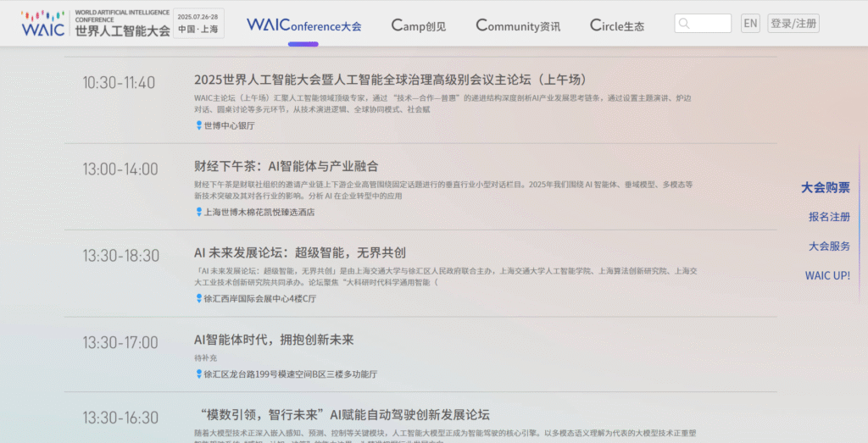
Task: Click the 2025.07.26-28 中国·上海 date badge
Action: pyautogui.click(x=198, y=24)
